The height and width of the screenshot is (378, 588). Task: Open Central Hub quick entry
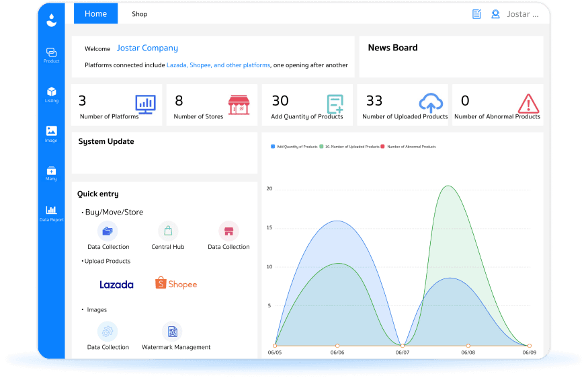pos(168,236)
